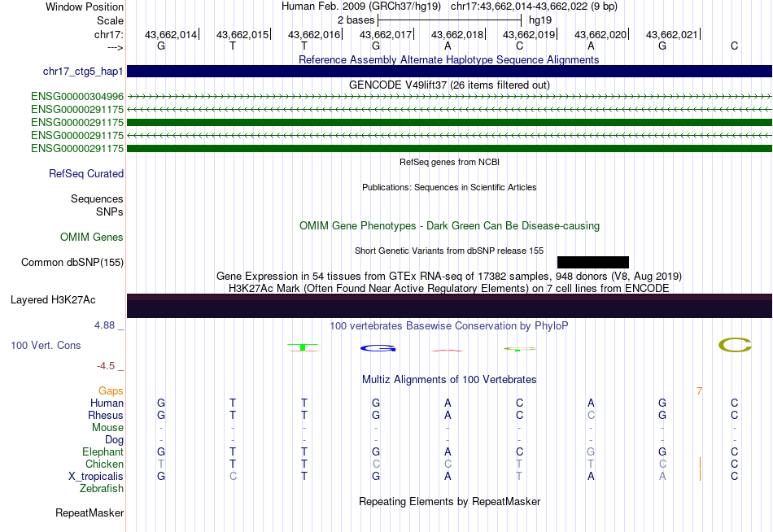The height and width of the screenshot is (532, 773).
Task: Select the chr17_ctg5_hap1 alignment bar
Action: click(x=449, y=71)
